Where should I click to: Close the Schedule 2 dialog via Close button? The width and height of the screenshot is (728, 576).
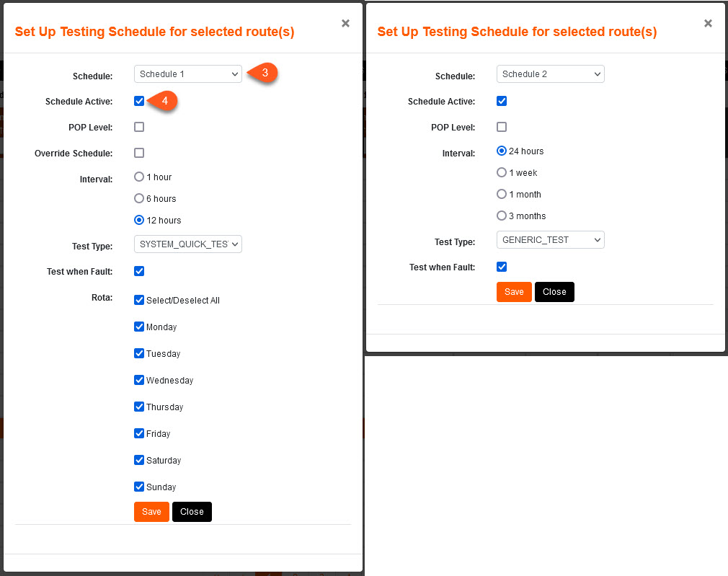(x=554, y=292)
